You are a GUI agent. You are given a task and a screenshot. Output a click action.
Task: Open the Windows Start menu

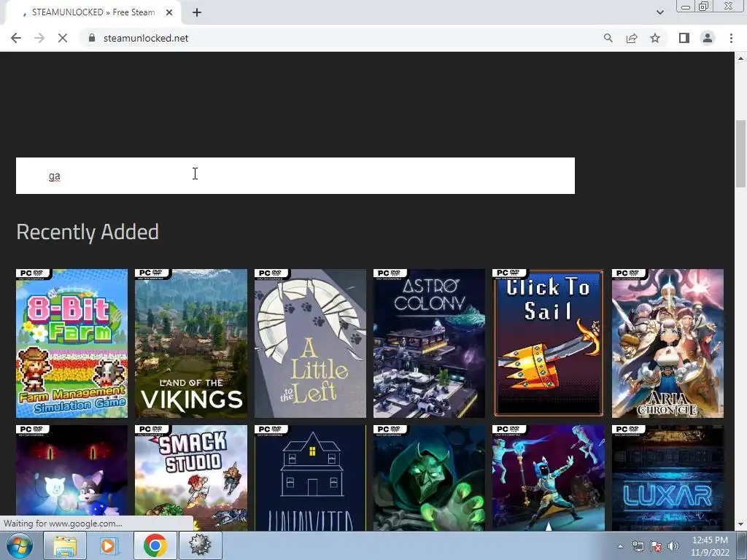point(20,545)
